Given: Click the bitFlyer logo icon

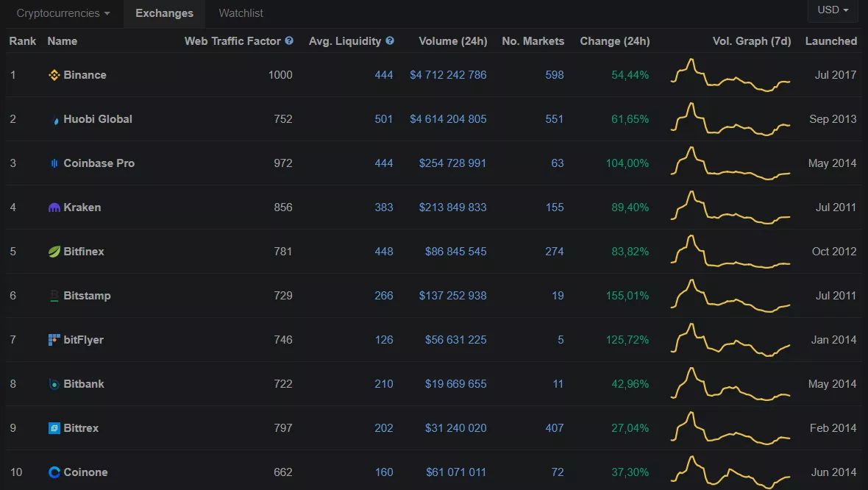Looking at the screenshot, I should click(53, 339).
